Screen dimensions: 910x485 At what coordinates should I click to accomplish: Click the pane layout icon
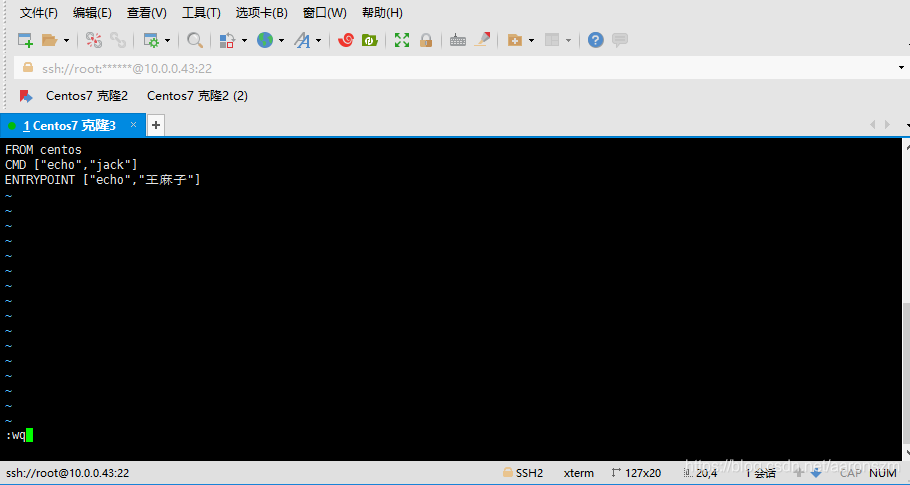coord(552,40)
